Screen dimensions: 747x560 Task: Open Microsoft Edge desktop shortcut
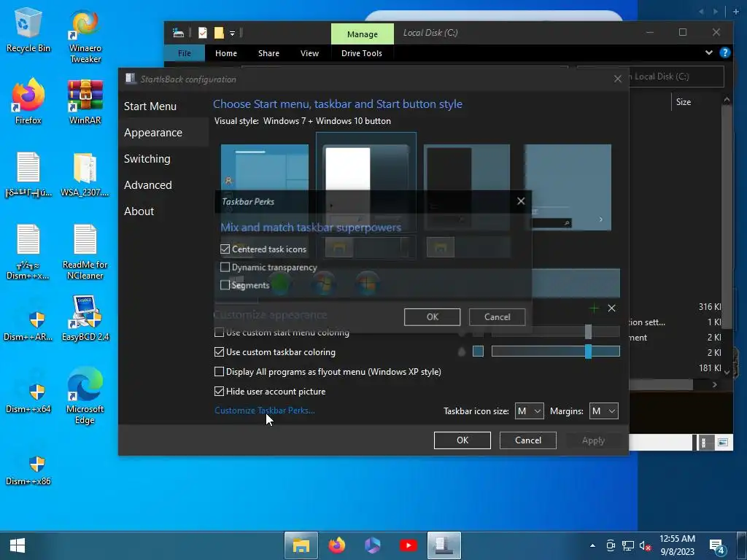tap(85, 395)
